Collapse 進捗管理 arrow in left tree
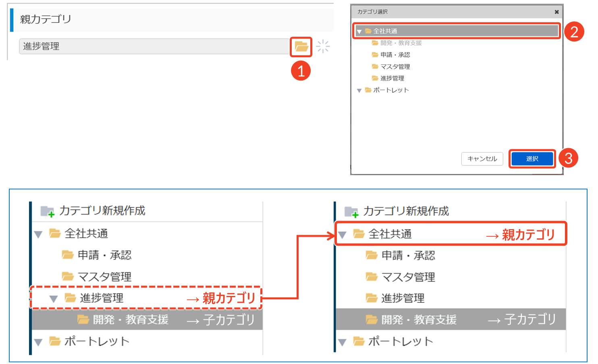This screenshot has width=598, height=364. click(x=54, y=299)
